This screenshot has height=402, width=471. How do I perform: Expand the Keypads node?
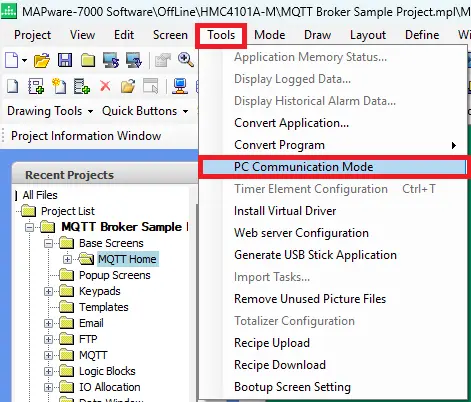coord(48,291)
